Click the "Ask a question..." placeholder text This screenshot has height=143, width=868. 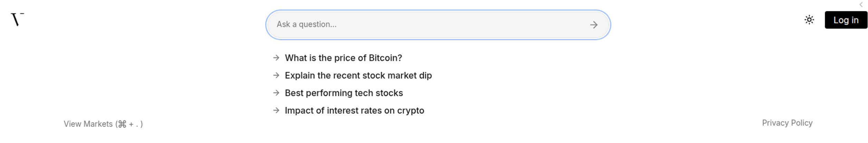click(x=306, y=25)
